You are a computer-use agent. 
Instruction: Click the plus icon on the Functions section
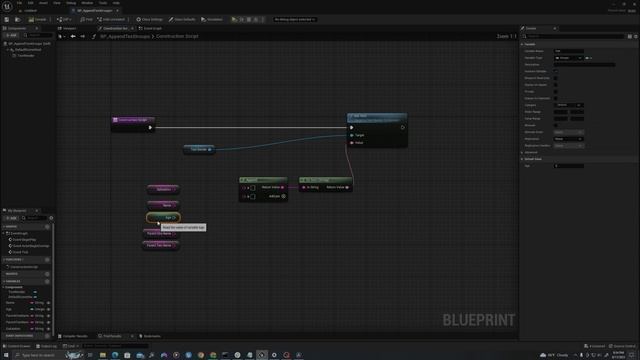pos(47,260)
